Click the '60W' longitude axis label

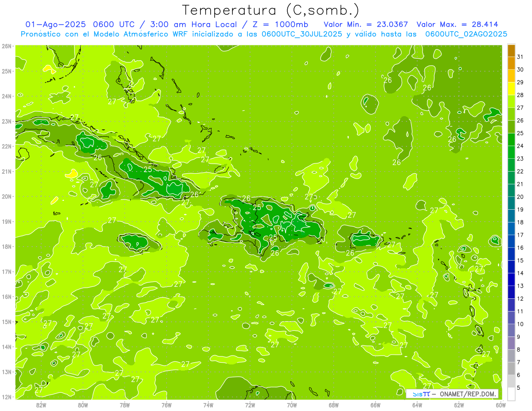(501, 405)
